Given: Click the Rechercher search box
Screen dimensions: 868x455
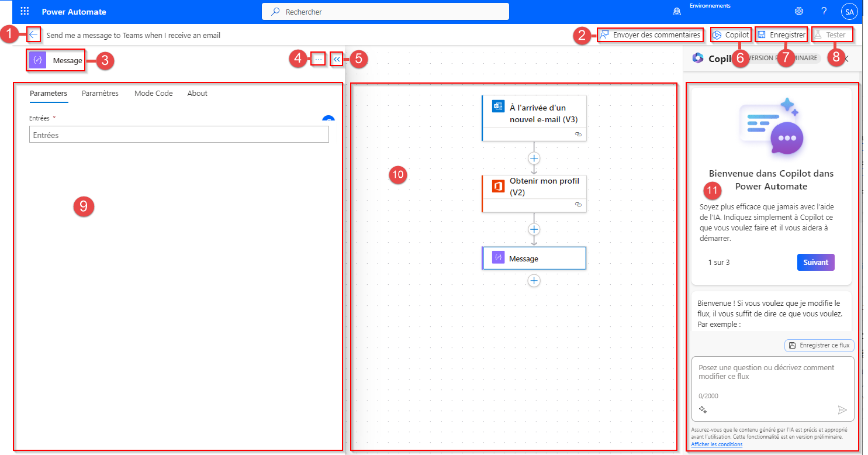Looking at the screenshot, I should pyautogui.click(x=386, y=12).
